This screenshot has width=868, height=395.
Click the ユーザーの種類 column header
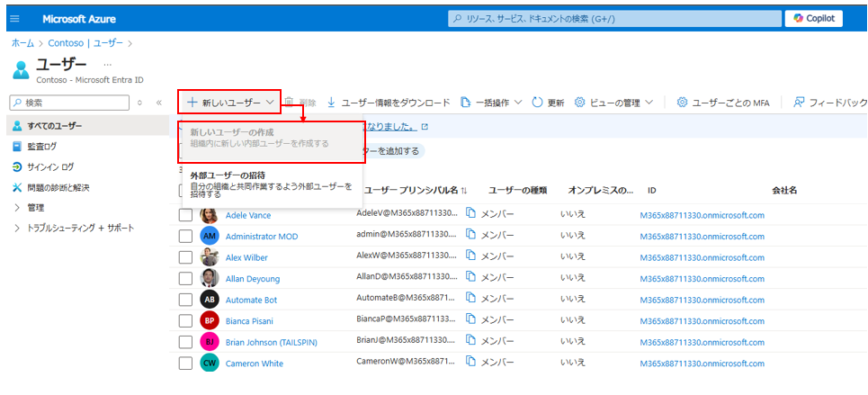(518, 190)
